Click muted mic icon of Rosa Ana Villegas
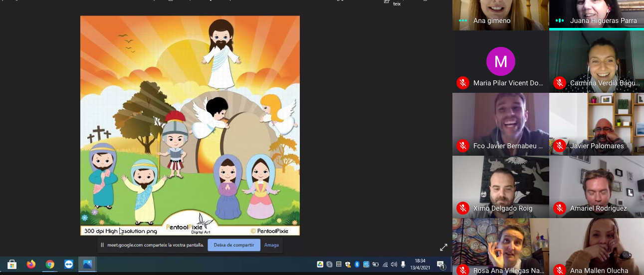644x275 pixels. [x=463, y=271]
